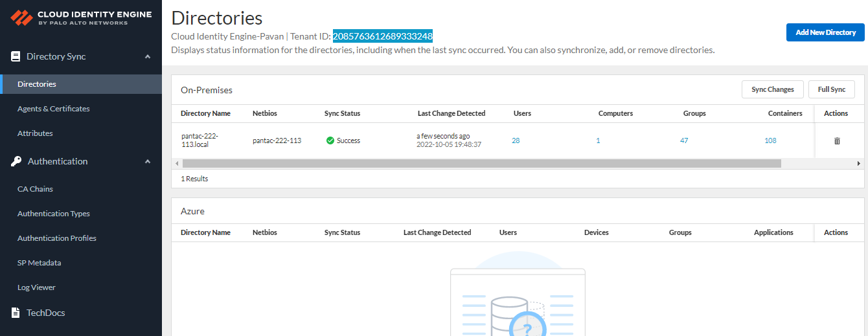Click the Containers column header
Screen dimensions: 868x336
pos(785,113)
